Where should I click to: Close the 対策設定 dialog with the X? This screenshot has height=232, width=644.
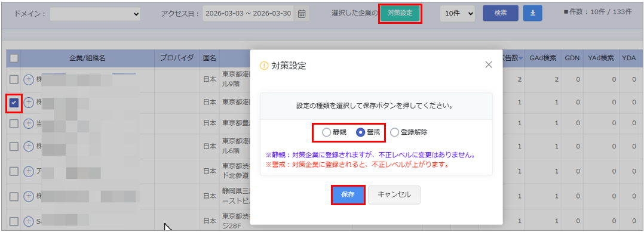[488, 65]
